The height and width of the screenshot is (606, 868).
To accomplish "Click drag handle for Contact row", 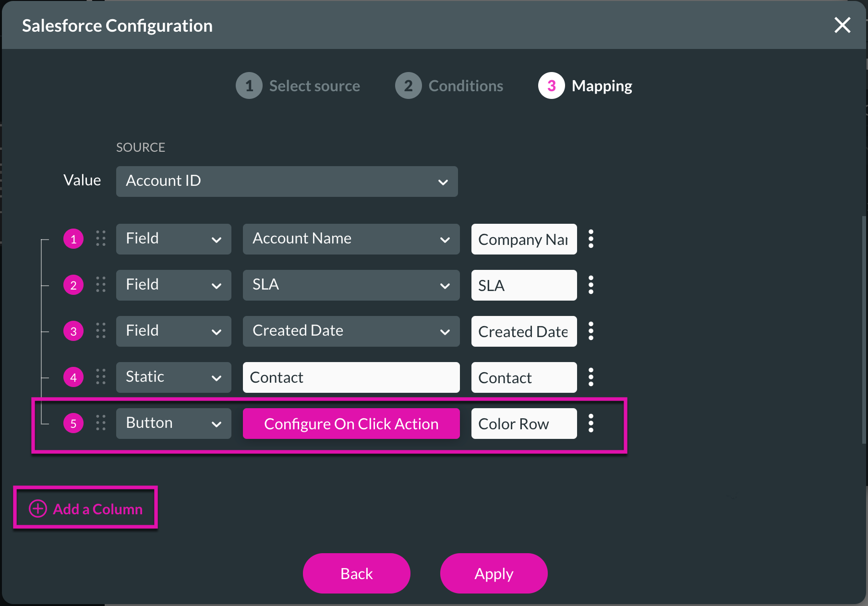I will pyautogui.click(x=100, y=377).
